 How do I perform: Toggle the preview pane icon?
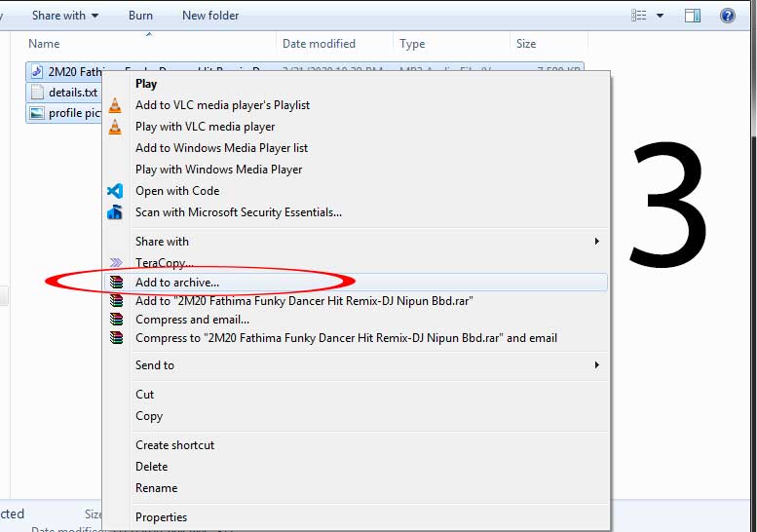pos(693,16)
